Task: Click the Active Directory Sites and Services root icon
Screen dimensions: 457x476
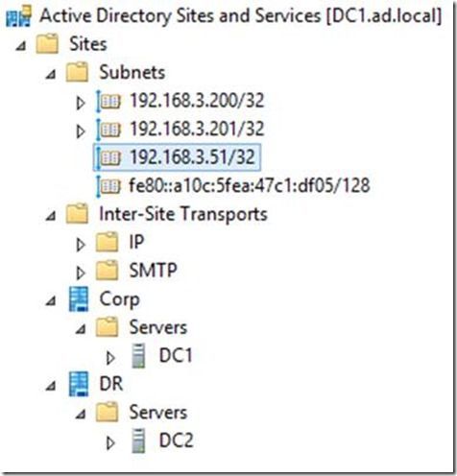Action: click(x=19, y=16)
